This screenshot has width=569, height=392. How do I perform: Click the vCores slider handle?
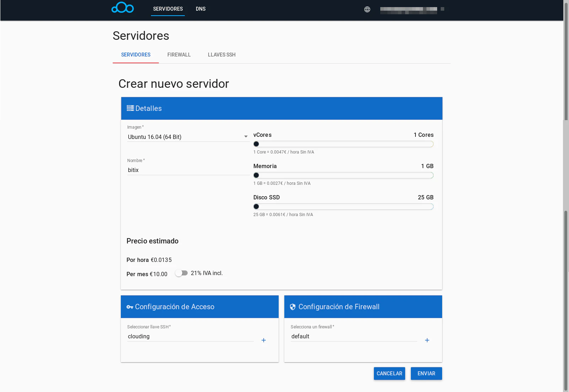coord(256,144)
